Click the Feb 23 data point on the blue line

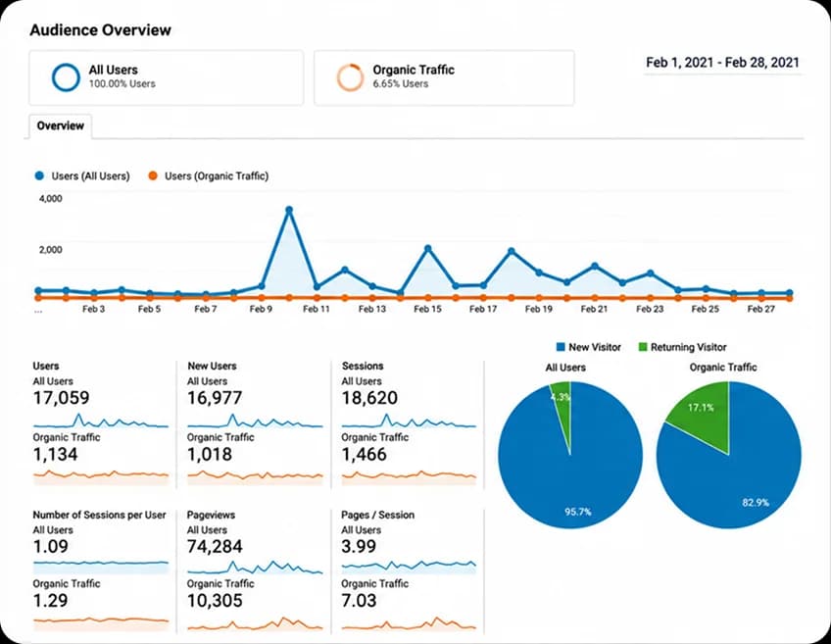651,273
